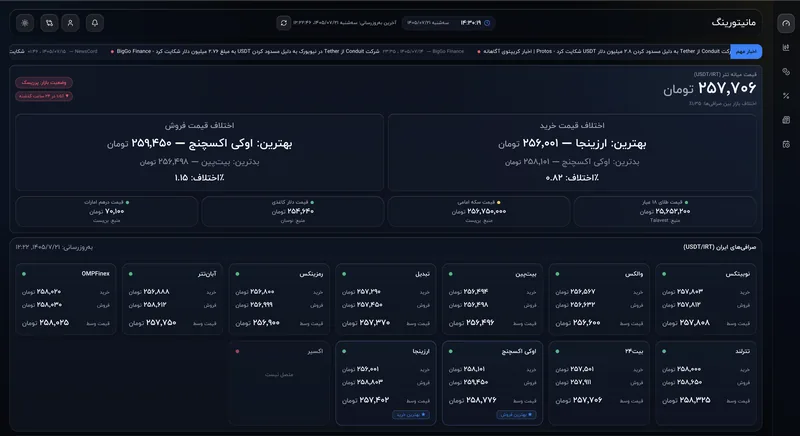Click the بهترین فروش badge on اوکی اکسچنج card
The image size is (800, 436).
[516, 415]
